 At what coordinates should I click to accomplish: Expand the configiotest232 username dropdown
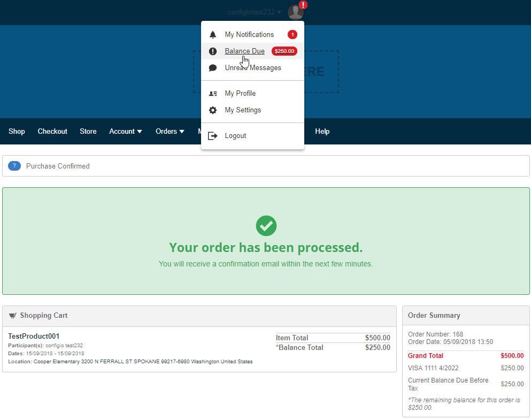click(x=255, y=12)
